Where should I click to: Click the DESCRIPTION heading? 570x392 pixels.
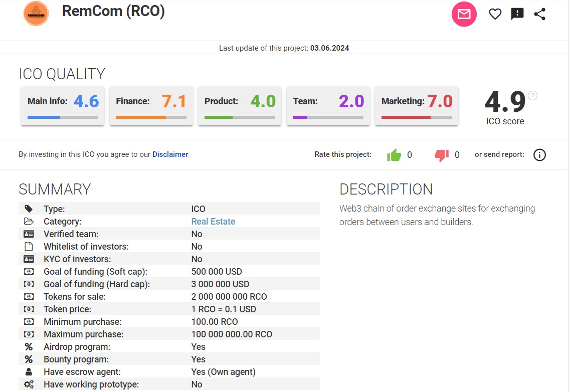(386, 189)
